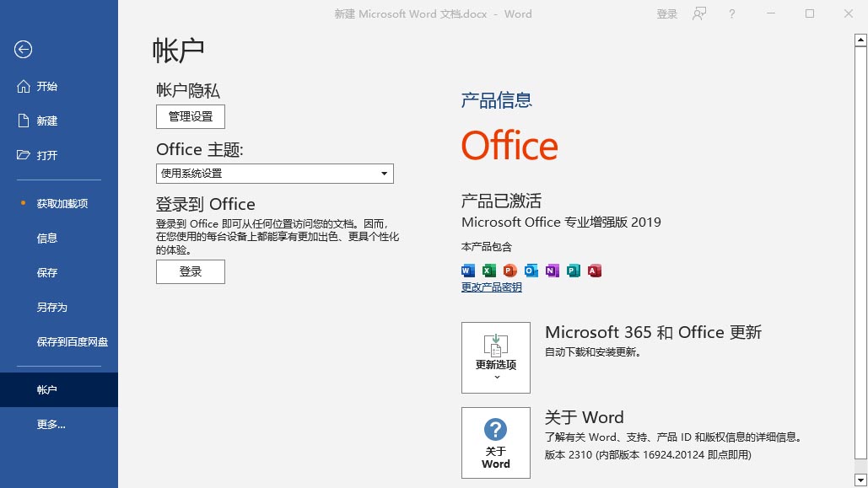Select 获取加载项 in the sidebar
This screenshot has height=488, width=868.
(x=59, y=204)
